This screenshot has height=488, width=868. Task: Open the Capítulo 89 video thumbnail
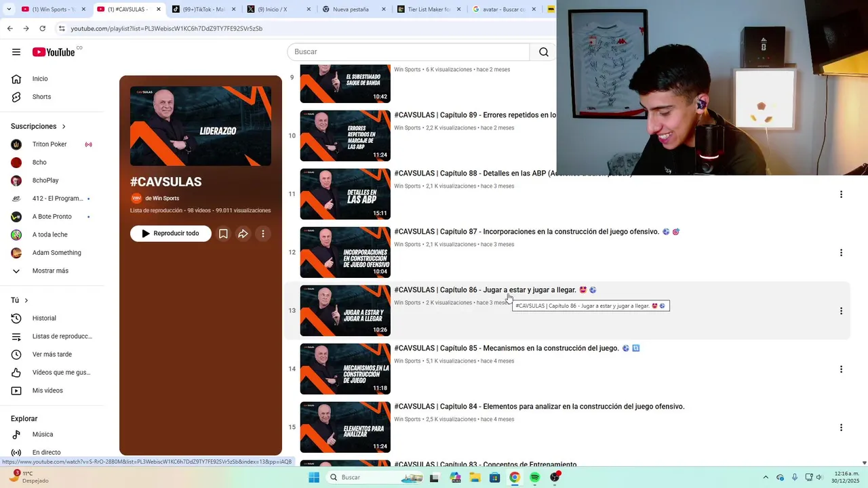click(x=345, y=136)
